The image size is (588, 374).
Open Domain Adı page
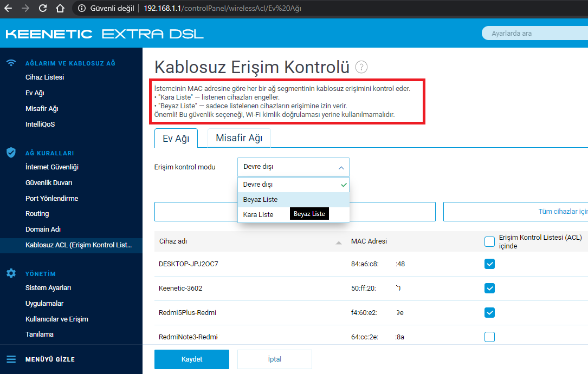[x=43, y=229]
